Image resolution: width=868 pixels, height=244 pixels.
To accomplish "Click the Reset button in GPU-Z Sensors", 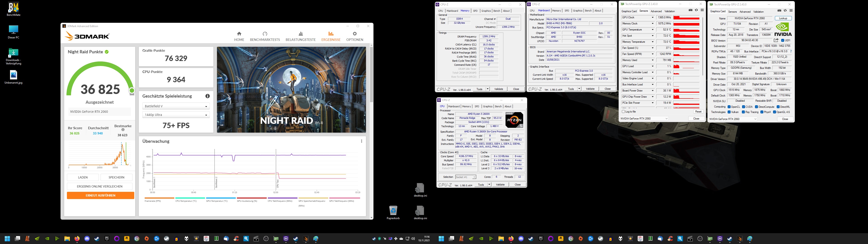I will [x=698, y=112].
